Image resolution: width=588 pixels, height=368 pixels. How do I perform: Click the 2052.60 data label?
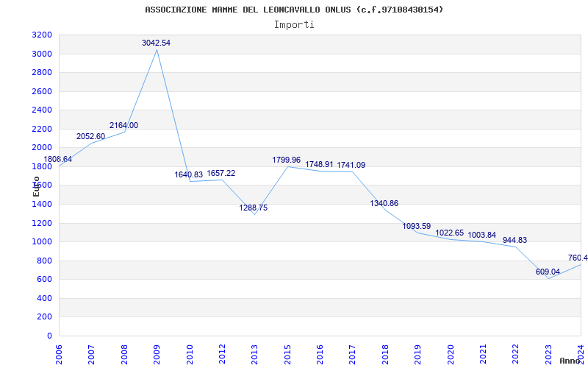click(90, 136)
